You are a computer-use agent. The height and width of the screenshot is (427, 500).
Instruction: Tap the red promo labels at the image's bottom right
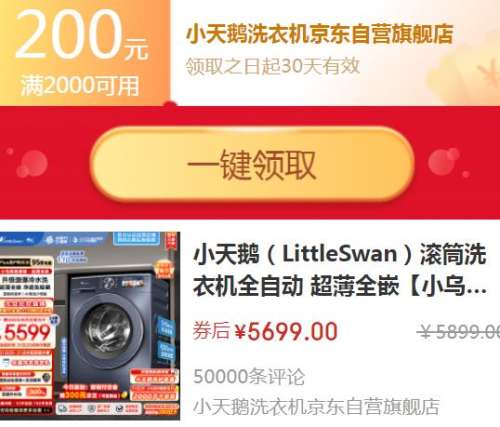tap(155, 385)
